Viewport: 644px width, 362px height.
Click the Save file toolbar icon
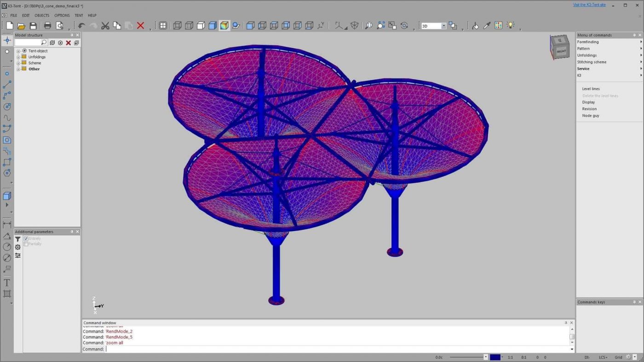33,26
